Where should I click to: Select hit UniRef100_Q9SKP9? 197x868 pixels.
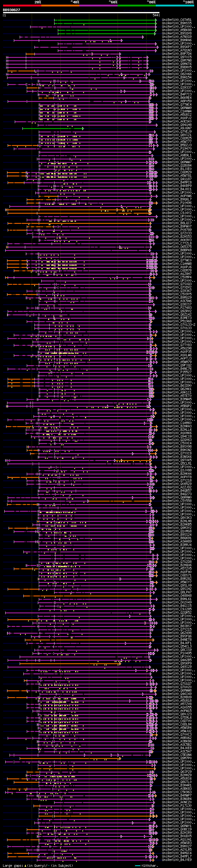click(x=177, y=664)
